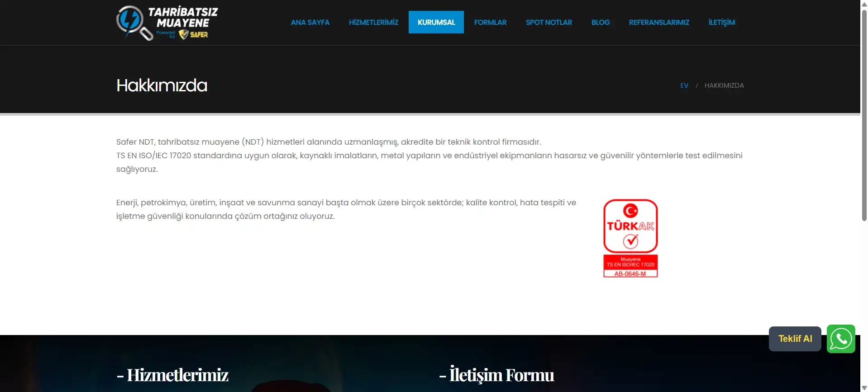Click paragraph starting 'Enerji, petrokimya, üretim'
This screenshot has width=868, height=392.
coord(346,209)
